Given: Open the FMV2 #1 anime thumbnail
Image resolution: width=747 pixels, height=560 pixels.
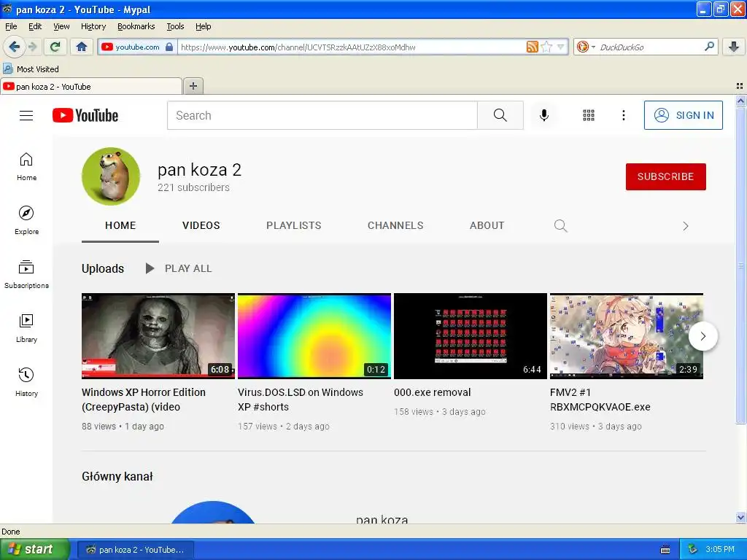Looking at the screenshot, I should tap(627, 335).
